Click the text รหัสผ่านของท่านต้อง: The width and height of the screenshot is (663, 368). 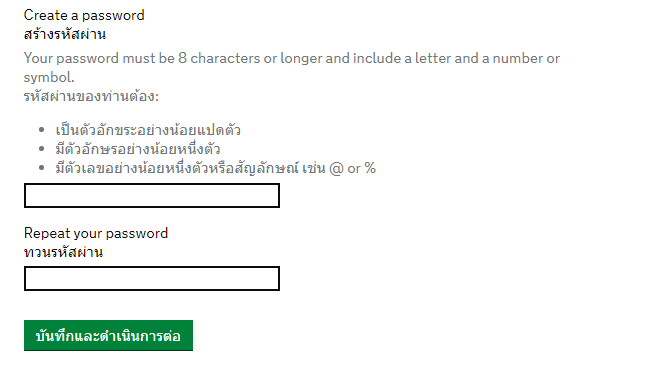coord(91,96)
